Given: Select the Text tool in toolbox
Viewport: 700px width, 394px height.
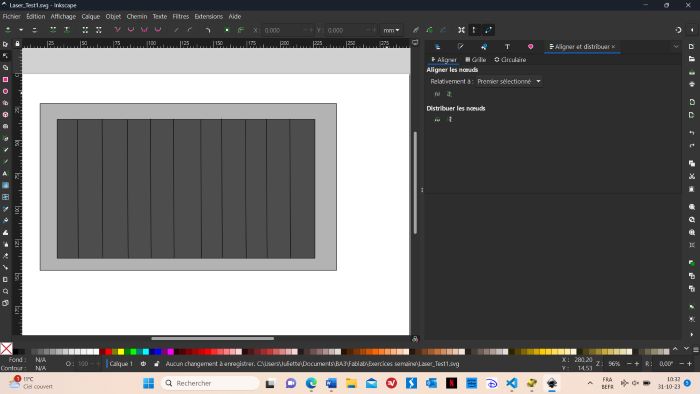Looking at the screenshot, I should [5, 174].
